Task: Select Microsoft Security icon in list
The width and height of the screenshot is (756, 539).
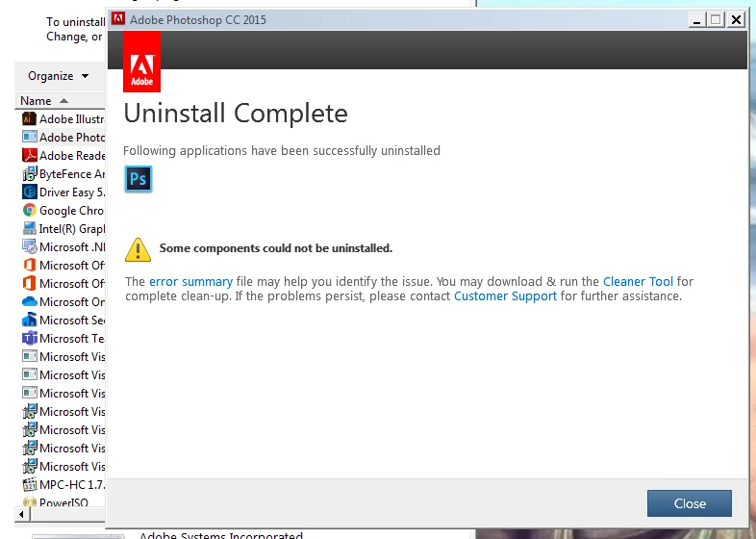Action: coord(30,320)
